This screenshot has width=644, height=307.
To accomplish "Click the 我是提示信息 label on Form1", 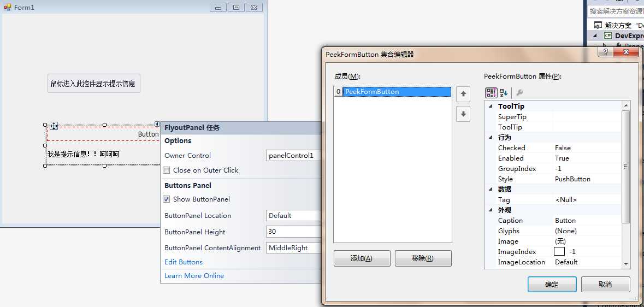I will pos(83,155).
